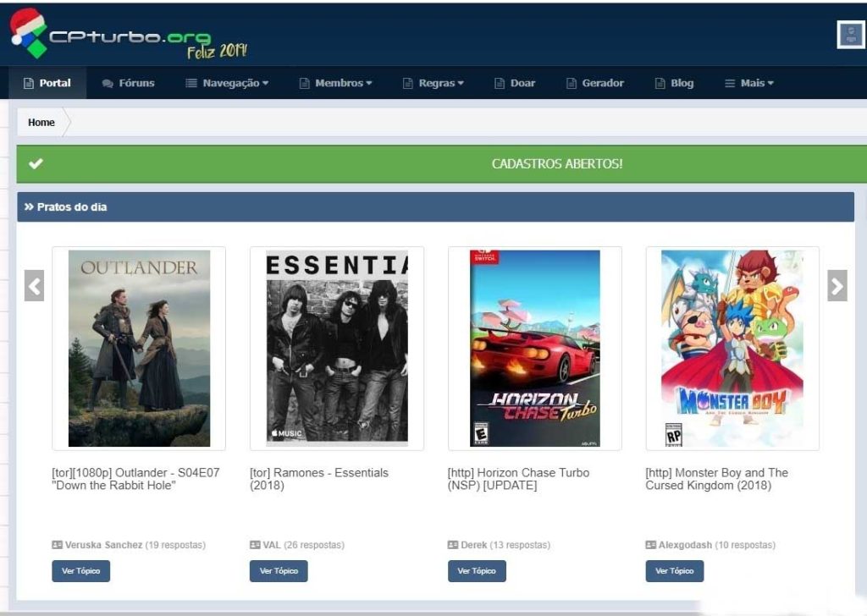
Task: Click user card icon beside Veruska Sanchez
Action: click(x=57, y=545)
